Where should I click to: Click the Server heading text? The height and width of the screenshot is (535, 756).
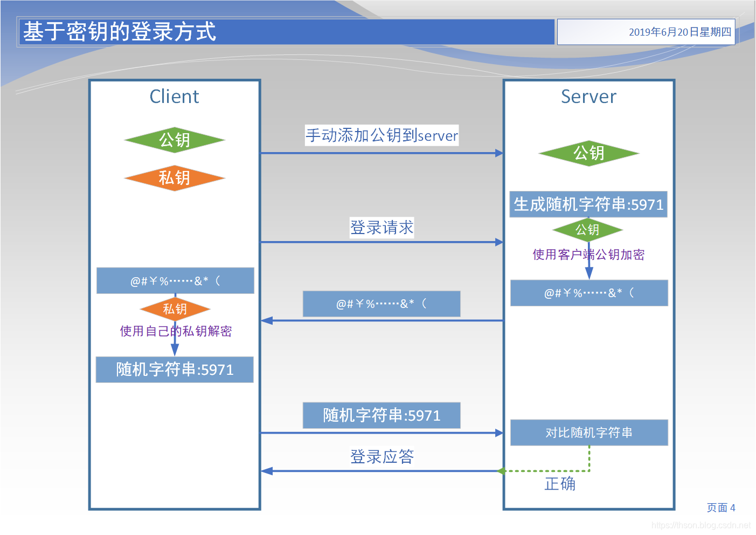pyautogui.click(x=588, y=97)
